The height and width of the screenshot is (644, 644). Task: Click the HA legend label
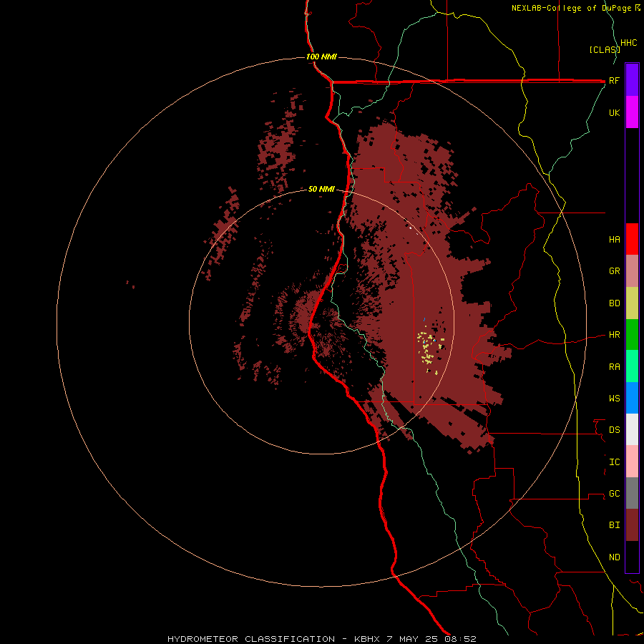pyautogui.click(x=614, y=240)
